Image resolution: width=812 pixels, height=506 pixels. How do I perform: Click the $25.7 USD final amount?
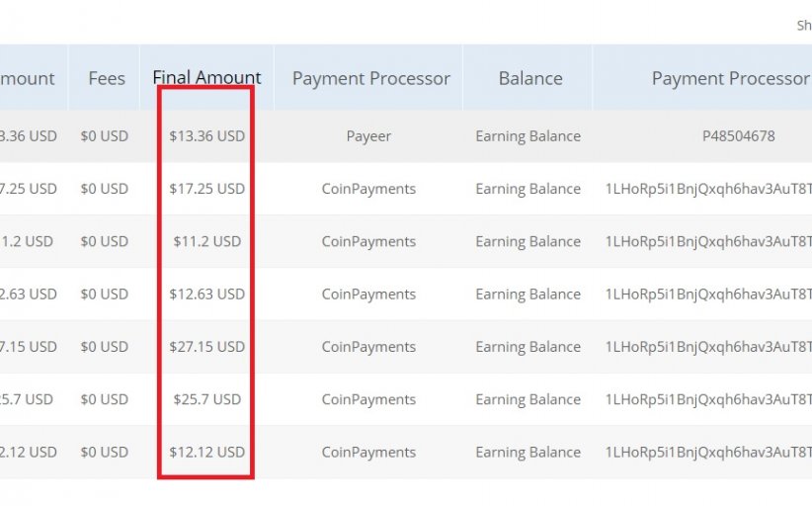tap(206, 399)
